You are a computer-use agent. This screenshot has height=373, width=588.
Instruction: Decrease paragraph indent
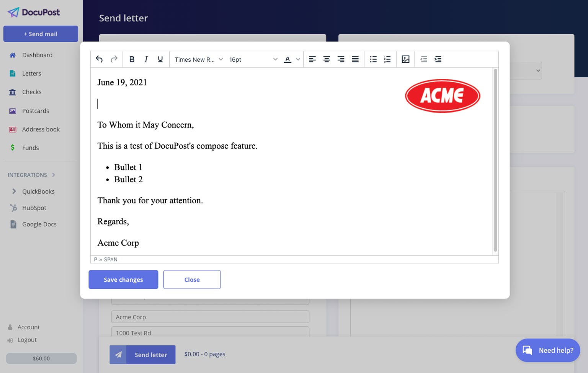coord(423,59)
